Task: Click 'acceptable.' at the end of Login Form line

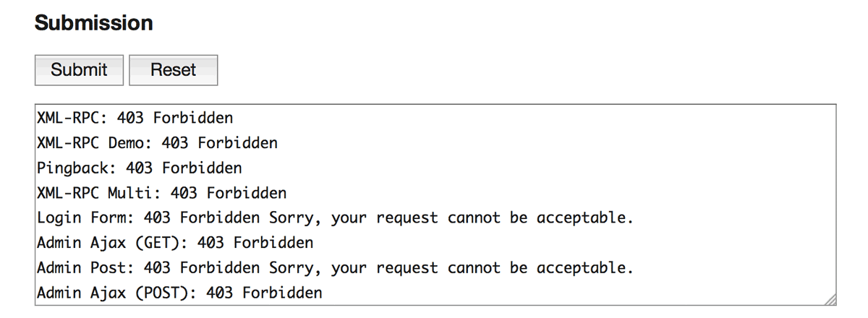Action: pos(585,218)
